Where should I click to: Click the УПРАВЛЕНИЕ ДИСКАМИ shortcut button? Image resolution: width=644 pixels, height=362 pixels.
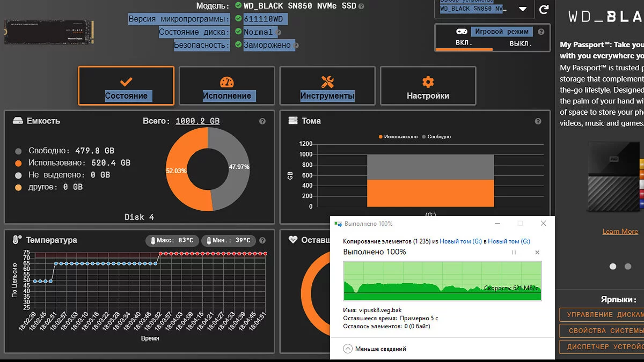pos(601,315)
